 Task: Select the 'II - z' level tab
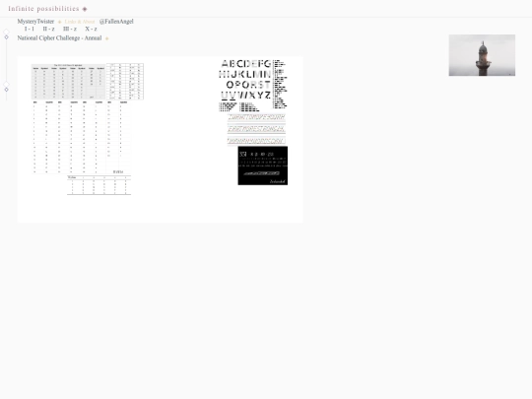[x=48, y=29]
